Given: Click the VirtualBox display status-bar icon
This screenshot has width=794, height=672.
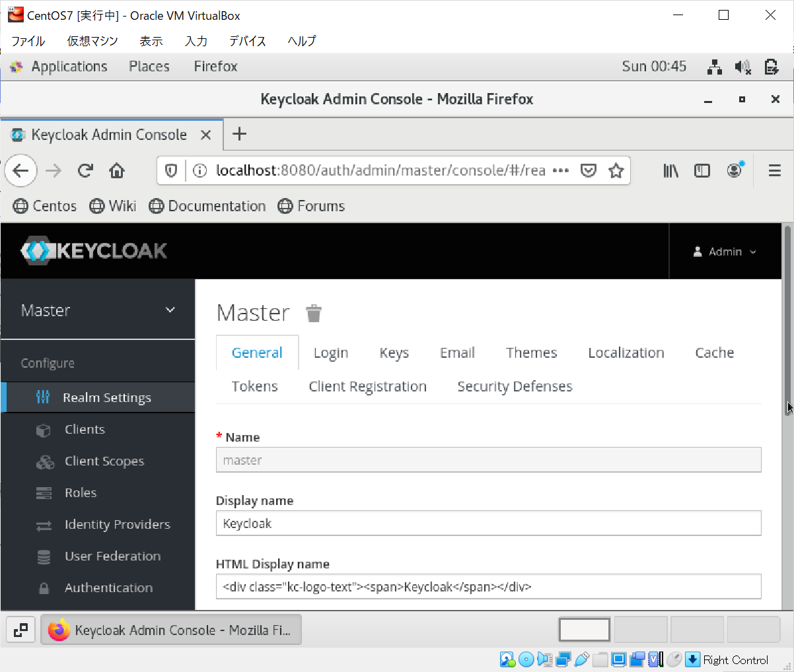Looking at the screenshot, I should [618, 659].
